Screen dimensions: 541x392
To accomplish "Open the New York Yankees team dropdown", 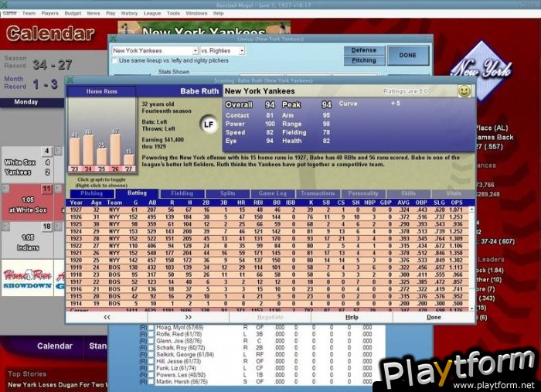I will [195, 51].
